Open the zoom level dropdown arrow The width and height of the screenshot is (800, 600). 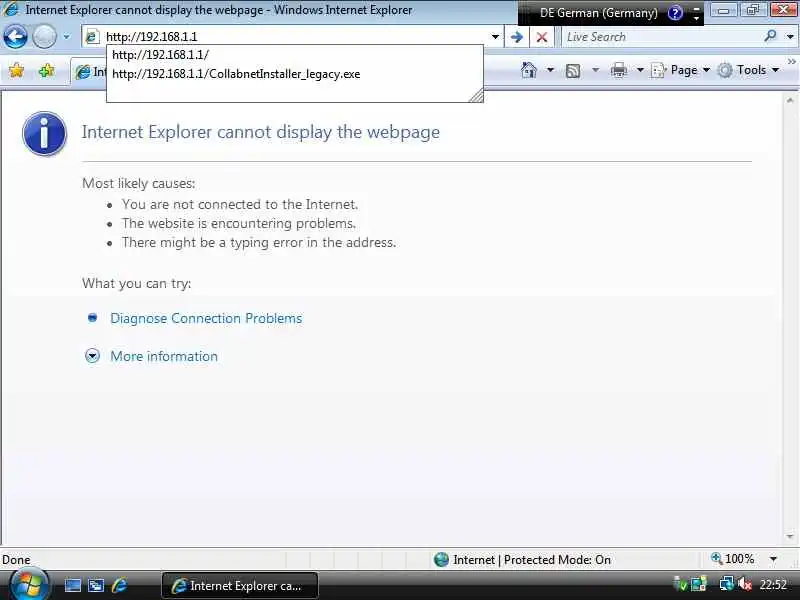pyautogui.click(x=773, y=559)
